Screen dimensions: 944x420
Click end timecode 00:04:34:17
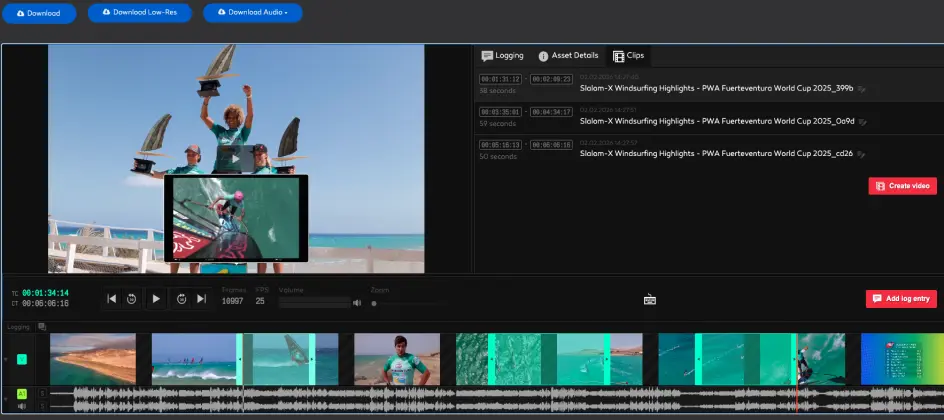[551, 112]
